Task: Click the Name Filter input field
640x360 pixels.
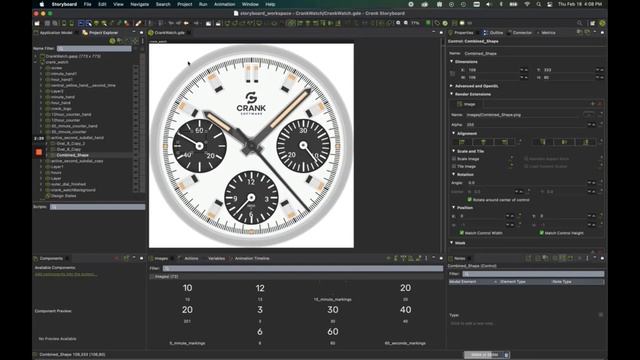Action: pyautogui.click(x=94, y=48)
